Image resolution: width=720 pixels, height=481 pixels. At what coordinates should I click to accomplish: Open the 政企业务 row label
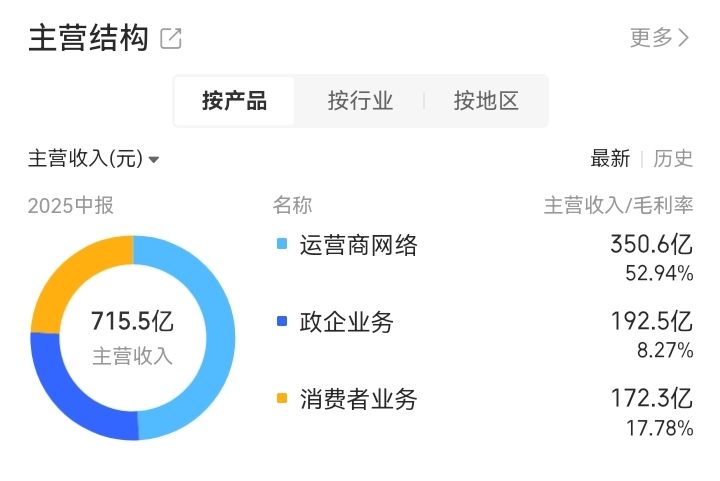[346, 322]
